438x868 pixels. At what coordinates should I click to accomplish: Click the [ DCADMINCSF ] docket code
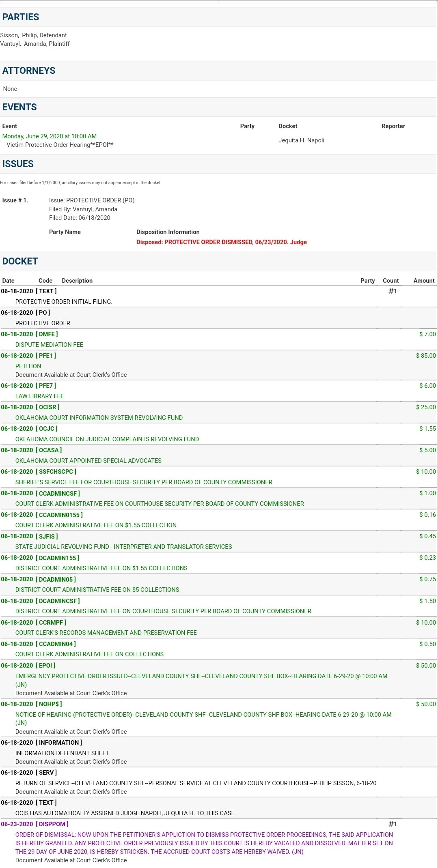pyautogui.click(x=58, y=601)
